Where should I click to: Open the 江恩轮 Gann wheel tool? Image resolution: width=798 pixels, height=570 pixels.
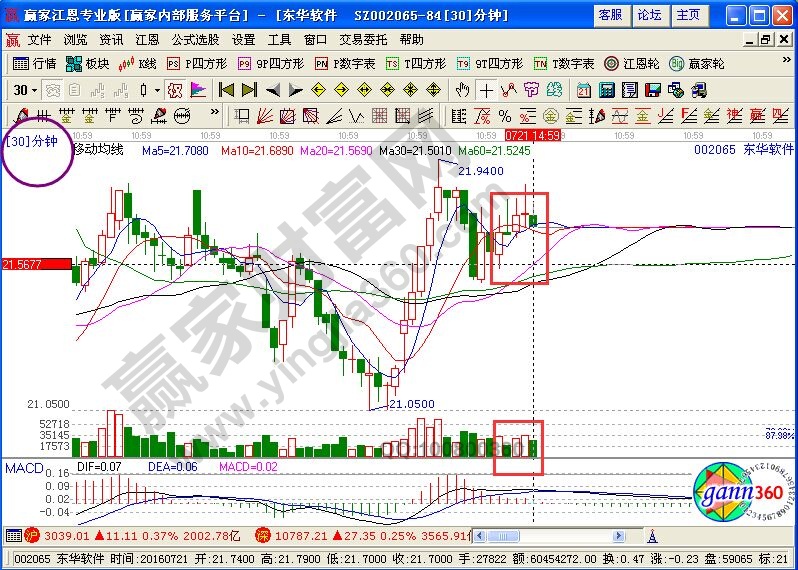coord(633,63)
